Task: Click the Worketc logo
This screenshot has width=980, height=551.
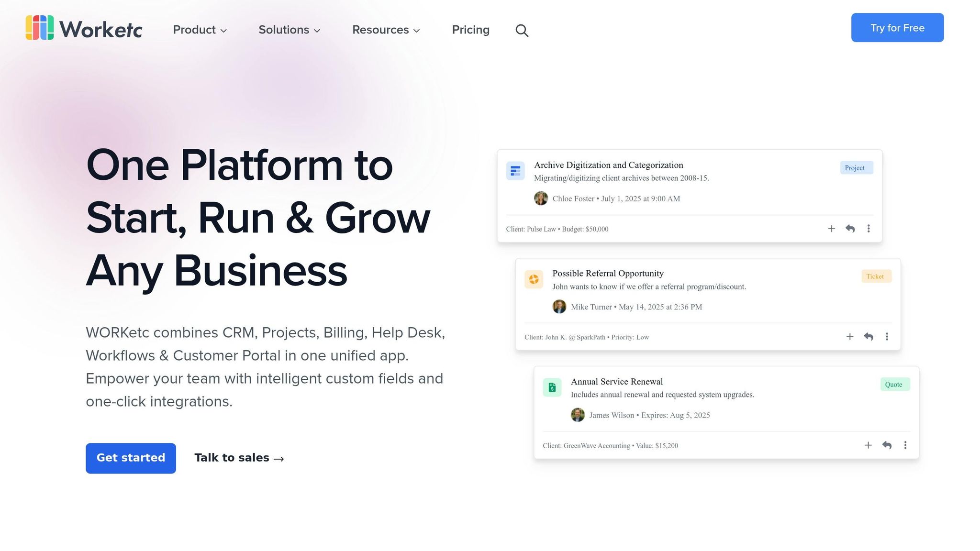Action: coord(84,28)
